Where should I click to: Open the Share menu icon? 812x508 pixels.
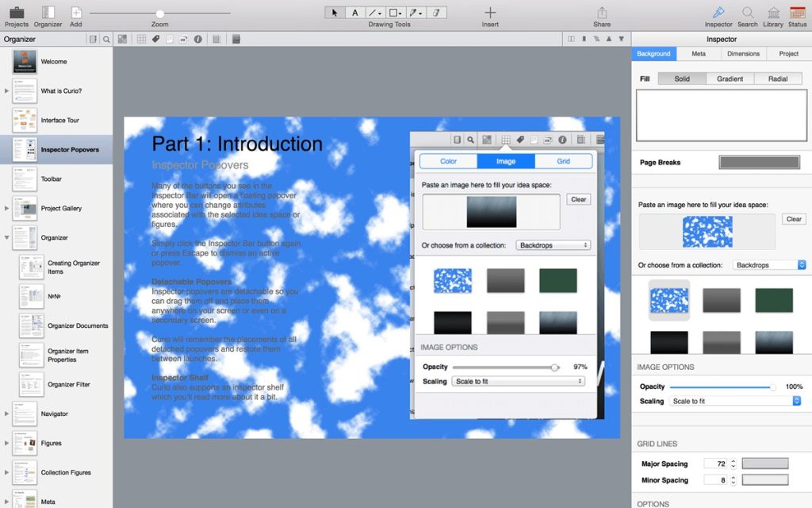coord(602,13)
